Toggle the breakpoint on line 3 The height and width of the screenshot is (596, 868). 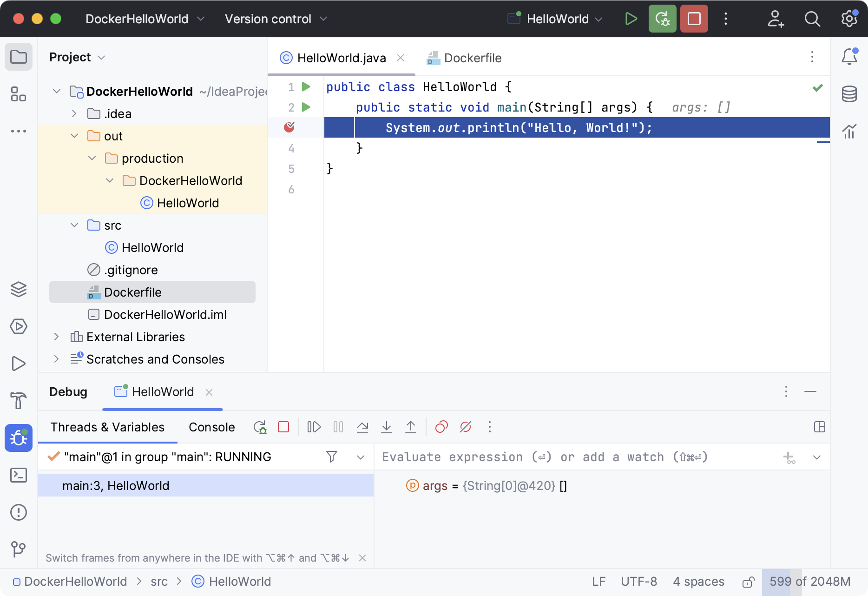290,127
